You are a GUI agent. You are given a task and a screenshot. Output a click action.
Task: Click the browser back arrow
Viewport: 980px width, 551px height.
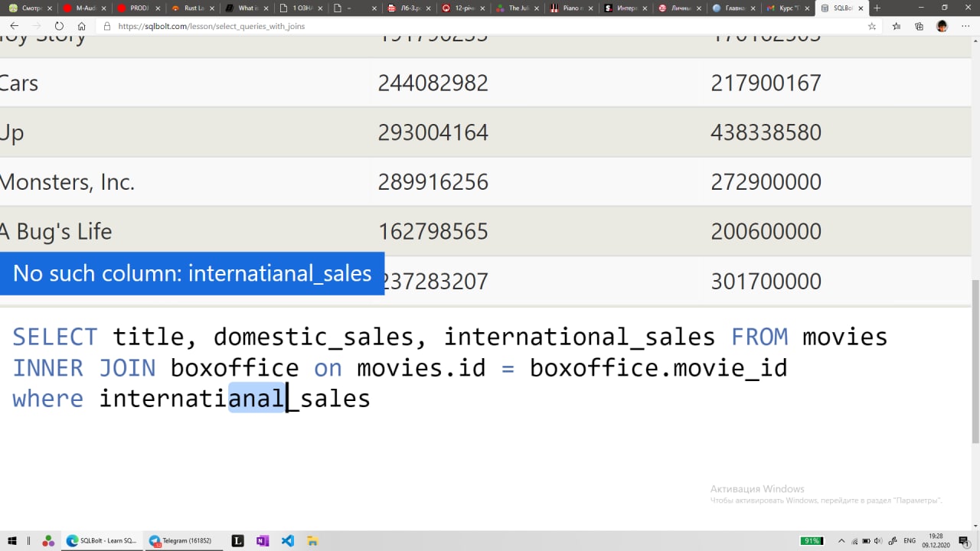14,26
